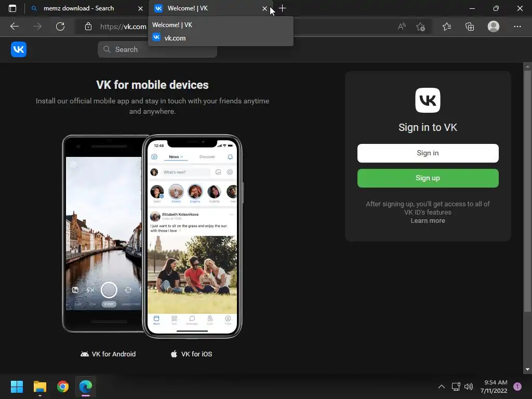This screenshot has height=399, width=532.
Task: Click the page vertical scrollbar
Action: pos(527,190)
